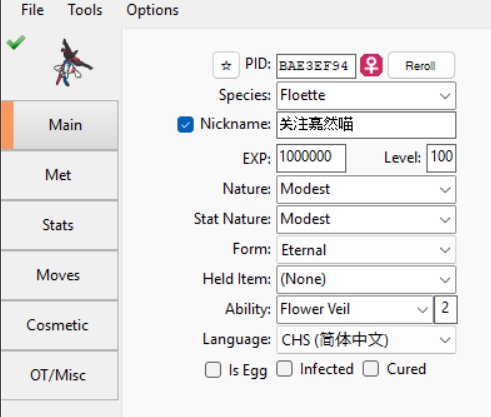
Task: Open the Held Item dropdown
Action: click(366, 279)
